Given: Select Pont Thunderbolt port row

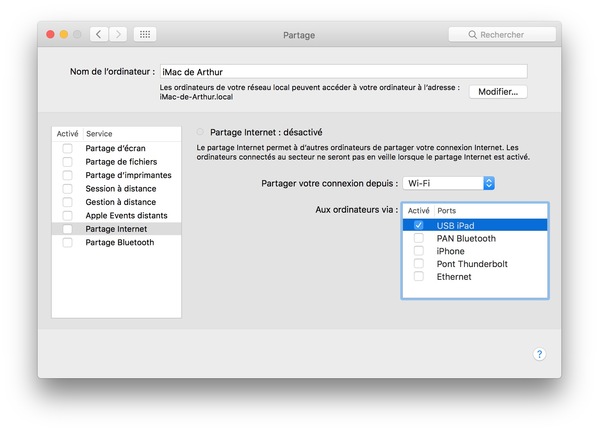Looking at the screenshot, I should pyautogui.click(x=475, y=264).
